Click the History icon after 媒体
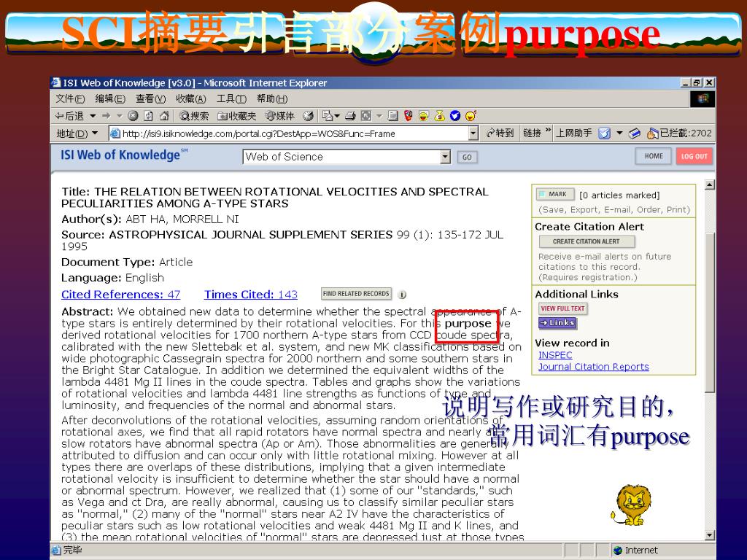The width and height of the screenshot is (747, 560). (309, 116)
